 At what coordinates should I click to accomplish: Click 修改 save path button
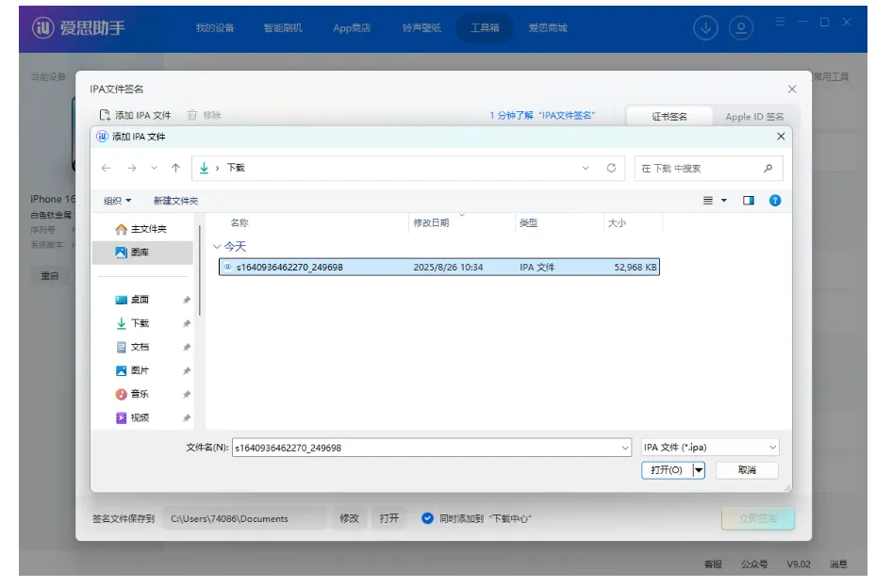coord(349,519)
